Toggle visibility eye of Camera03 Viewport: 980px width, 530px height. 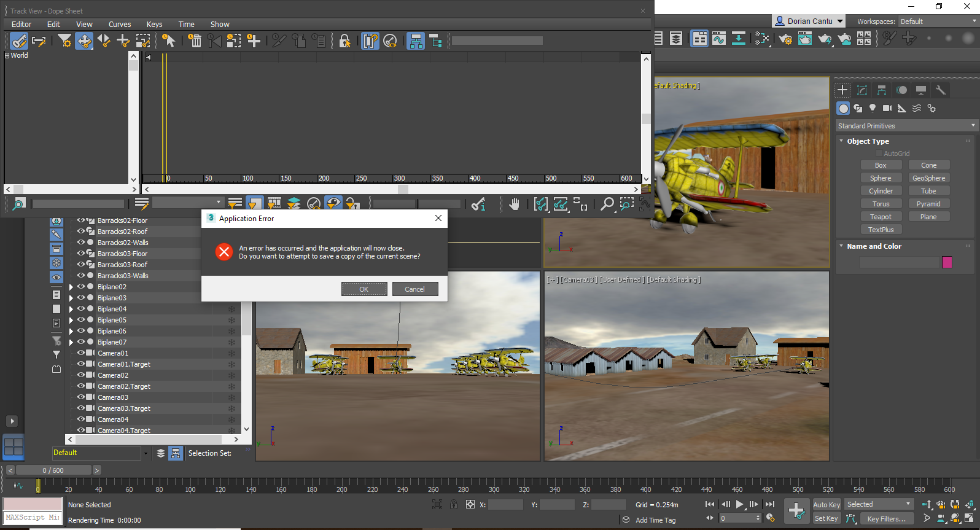point(80,397)
